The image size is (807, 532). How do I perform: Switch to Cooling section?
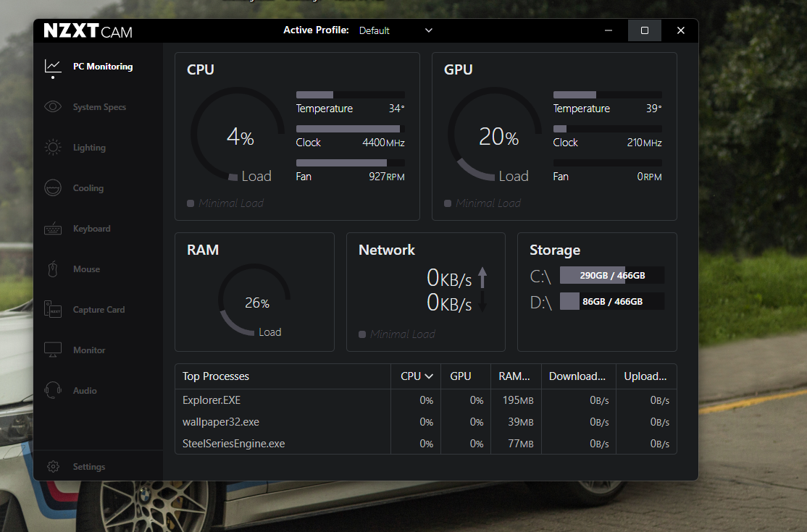88,188
